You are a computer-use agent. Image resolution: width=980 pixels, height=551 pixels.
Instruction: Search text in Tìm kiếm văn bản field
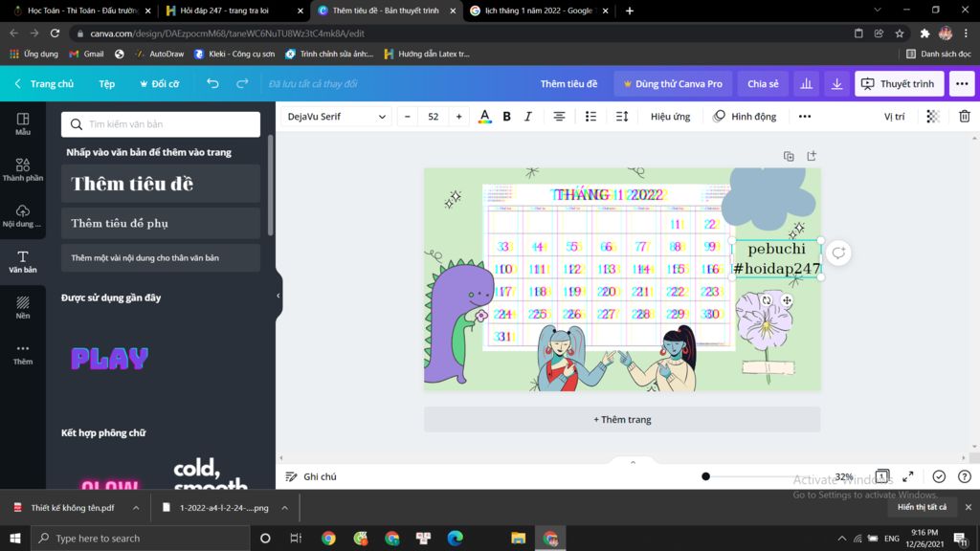point(161,124)
